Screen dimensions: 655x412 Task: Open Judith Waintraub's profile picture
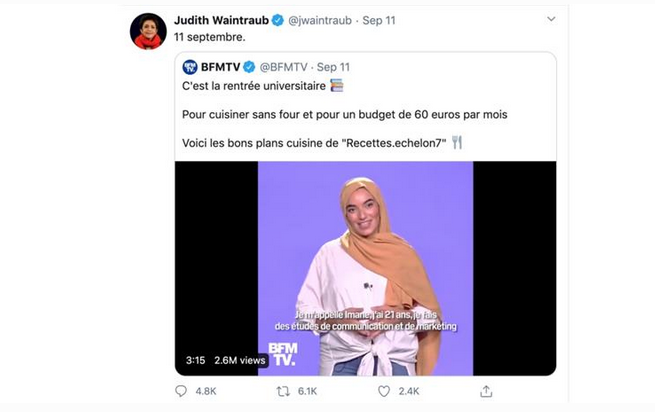click(x=148, y=31)
